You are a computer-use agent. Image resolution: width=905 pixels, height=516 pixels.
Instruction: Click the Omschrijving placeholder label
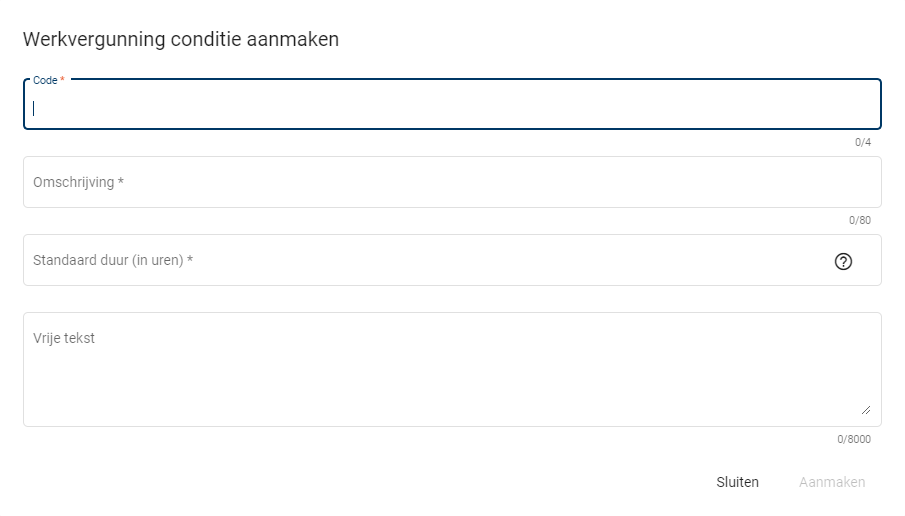[x=74, y=183]
